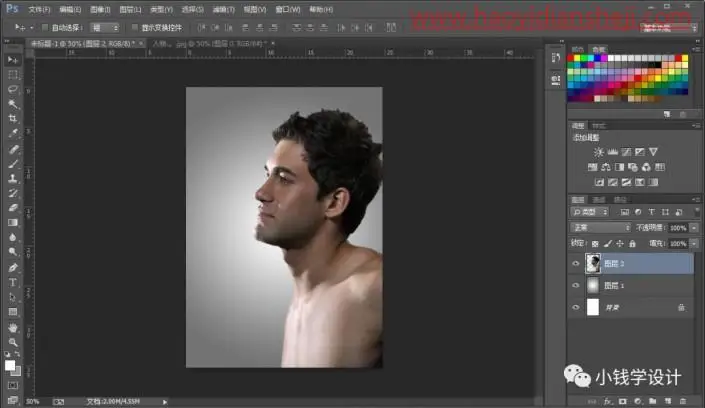Open the Fill slider dropdown arrow
The height and width of the screenshot is (408, 705).
[x=695, y=244]
